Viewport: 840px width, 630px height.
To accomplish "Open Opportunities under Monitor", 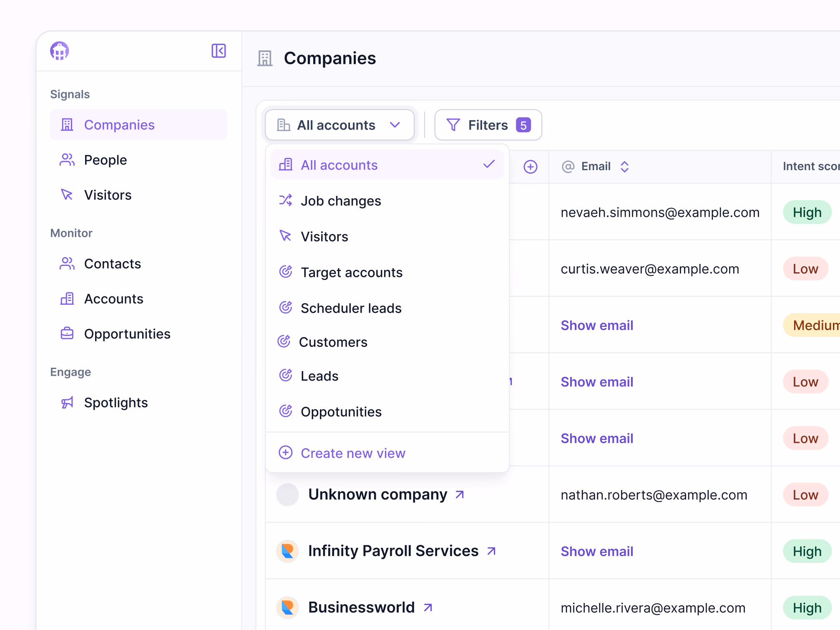I will tap(138, 334).
